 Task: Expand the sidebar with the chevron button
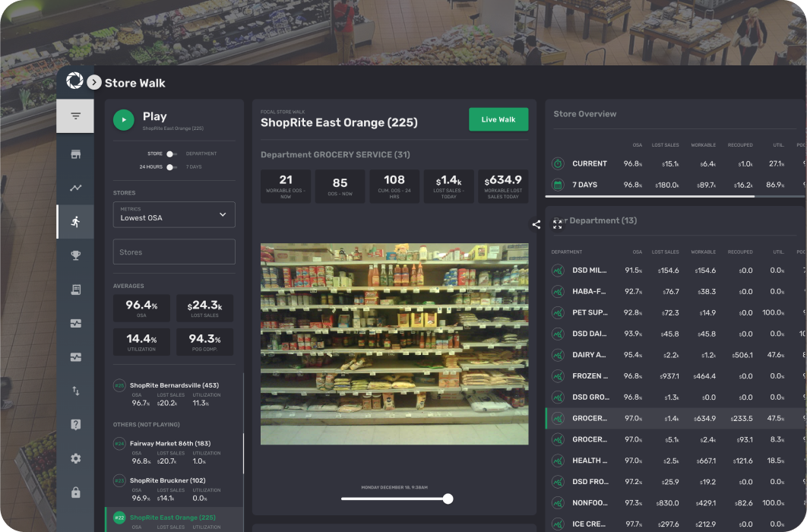coord(94,82)
